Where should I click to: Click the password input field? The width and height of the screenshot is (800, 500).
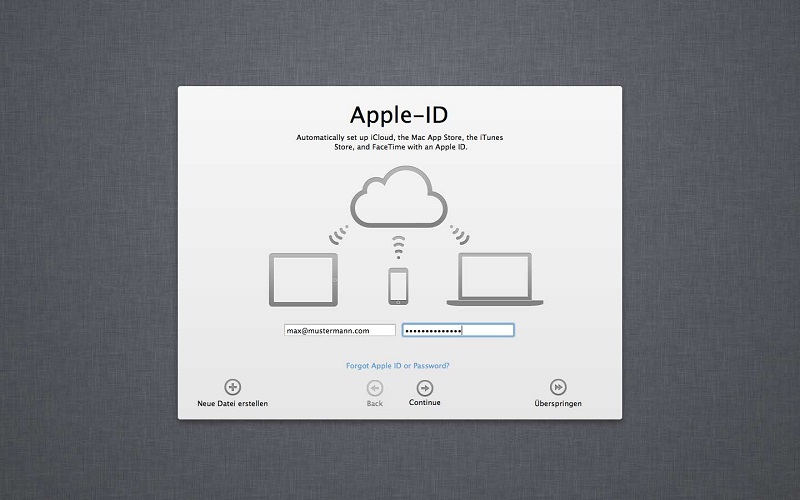[x=458, y=331]
